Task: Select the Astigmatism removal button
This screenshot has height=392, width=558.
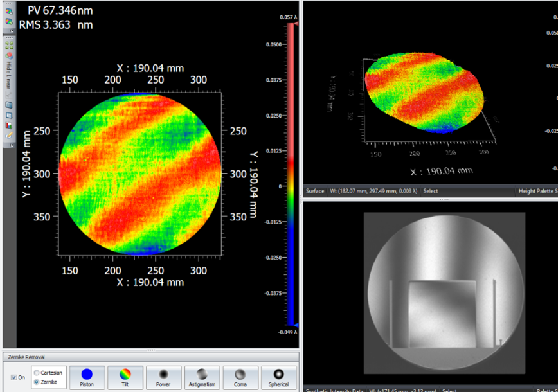Action: tap(202, 377)
